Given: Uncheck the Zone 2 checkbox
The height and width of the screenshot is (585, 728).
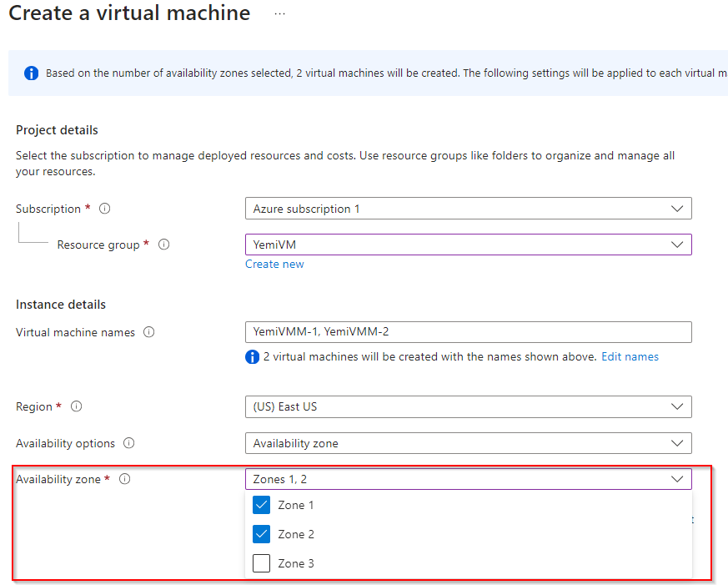Looking at the screenshot, I should (262, 534).
